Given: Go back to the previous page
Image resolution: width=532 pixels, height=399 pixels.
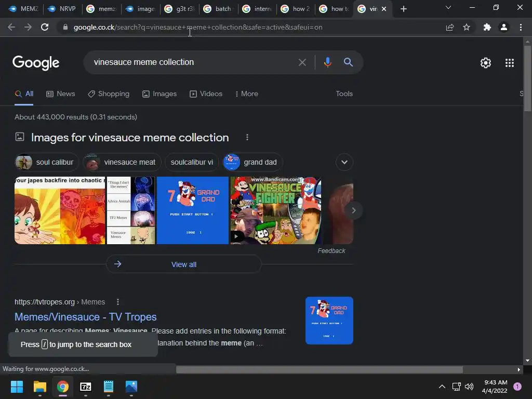Looking at the screenshot, I should (x=11, y=27).
